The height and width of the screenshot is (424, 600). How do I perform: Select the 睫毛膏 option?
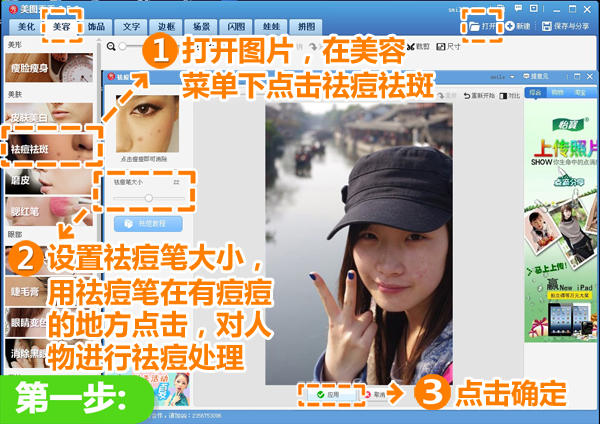point(27,292)
